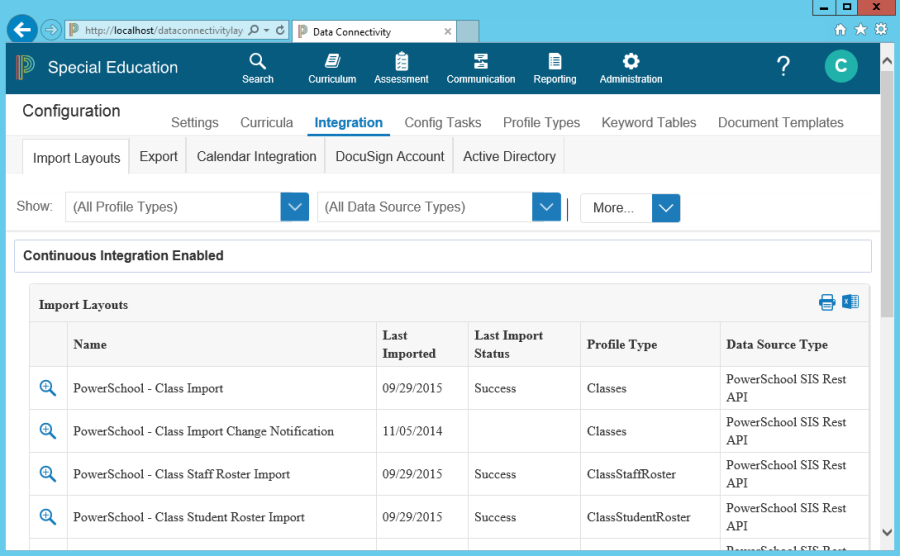Export Import Layouts to Excel
Viewport: 900px width, 556px height.
[850, 302]
